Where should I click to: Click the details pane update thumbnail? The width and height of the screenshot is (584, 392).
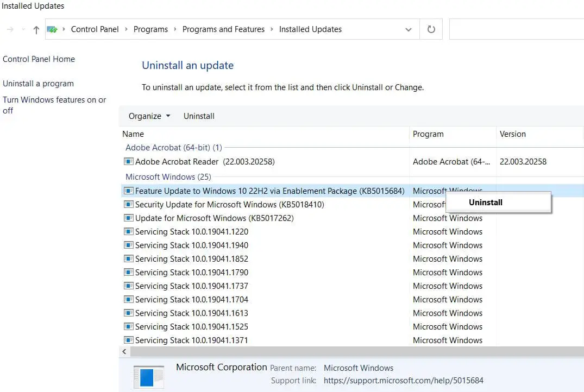149,377
